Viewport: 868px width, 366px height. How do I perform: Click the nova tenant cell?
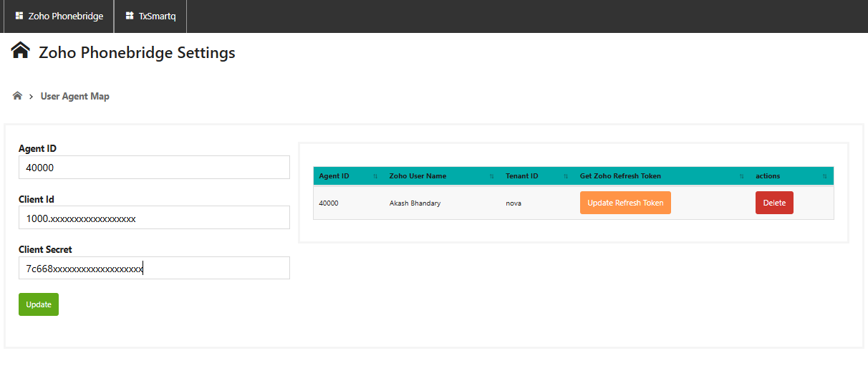click(x=513, y=203)
